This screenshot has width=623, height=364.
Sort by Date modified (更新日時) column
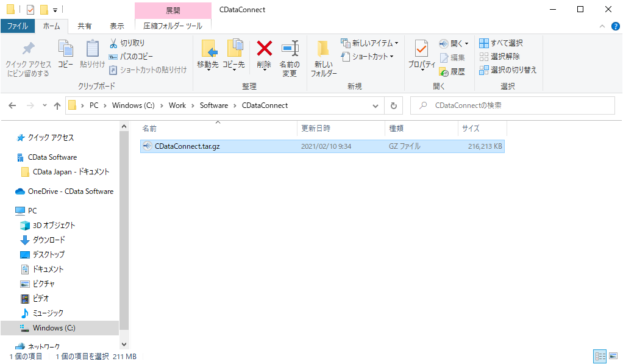341,129
